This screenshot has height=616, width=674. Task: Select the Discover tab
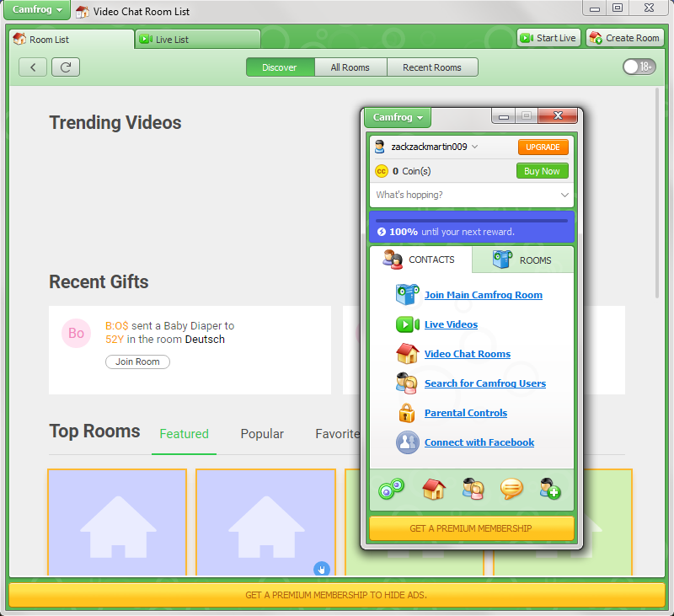[281, 67]
